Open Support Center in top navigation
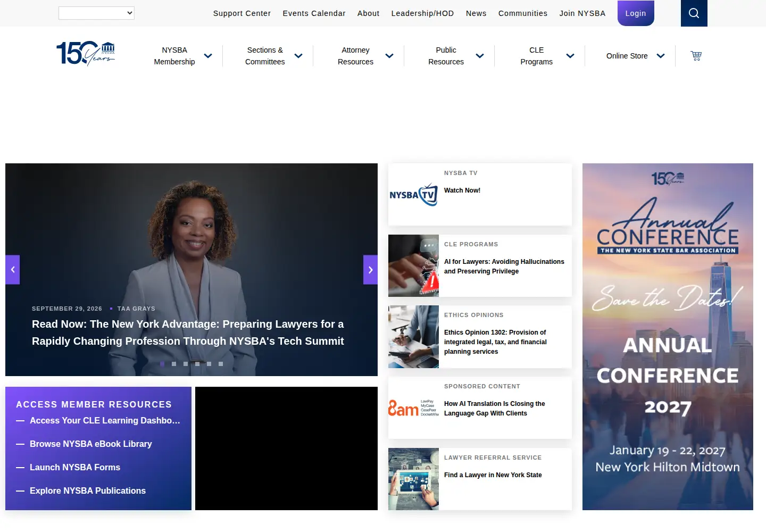The width and height of the screenshot is (766, 532). click(x=242, y=13)
